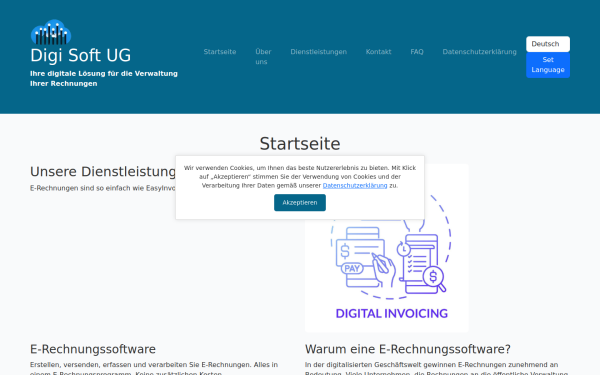Click the Digi Soft UG cloud logo
600x375 pixels.
(51, 32)
